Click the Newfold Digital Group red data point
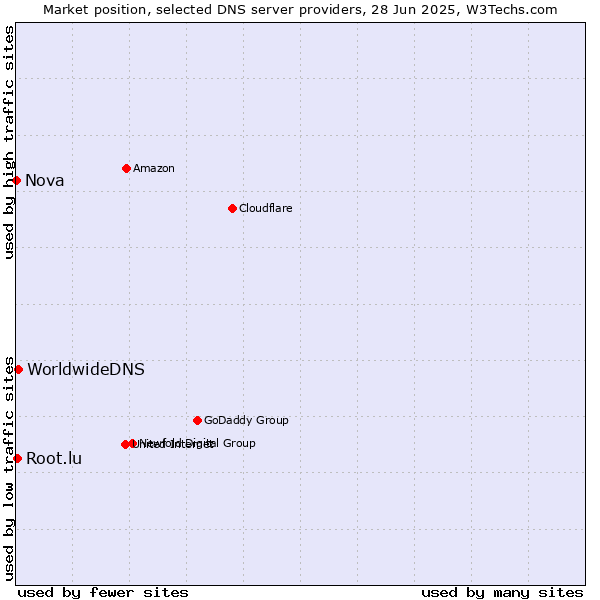 pyautogui.click(x=133, y=443)
